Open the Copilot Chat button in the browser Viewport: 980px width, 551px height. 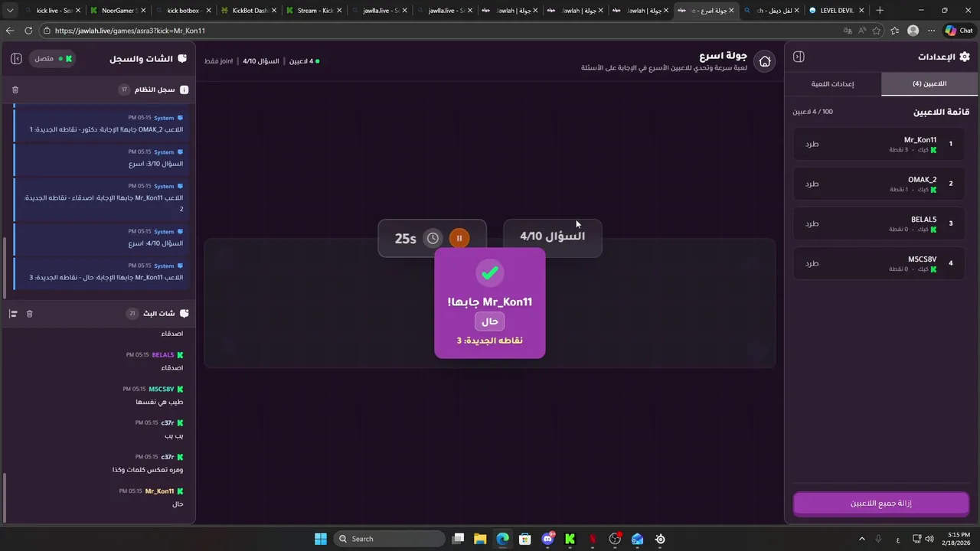(961, 31)
